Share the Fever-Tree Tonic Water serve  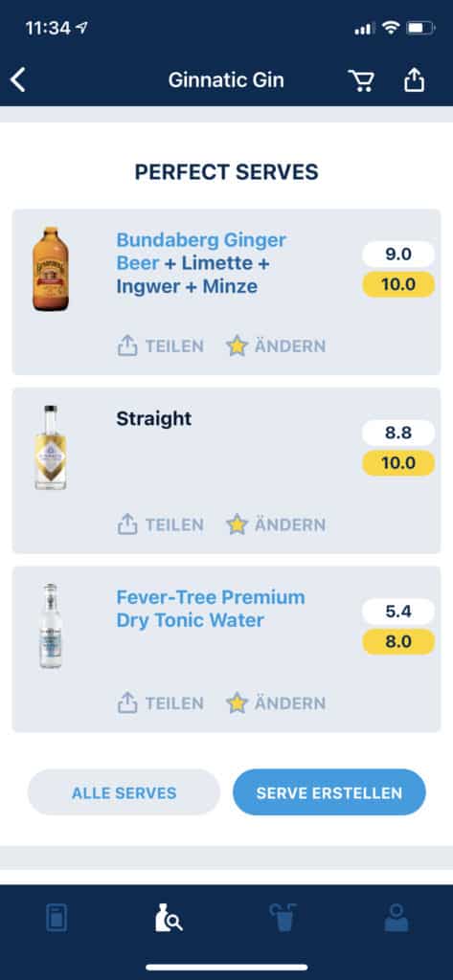pos(160,703)
